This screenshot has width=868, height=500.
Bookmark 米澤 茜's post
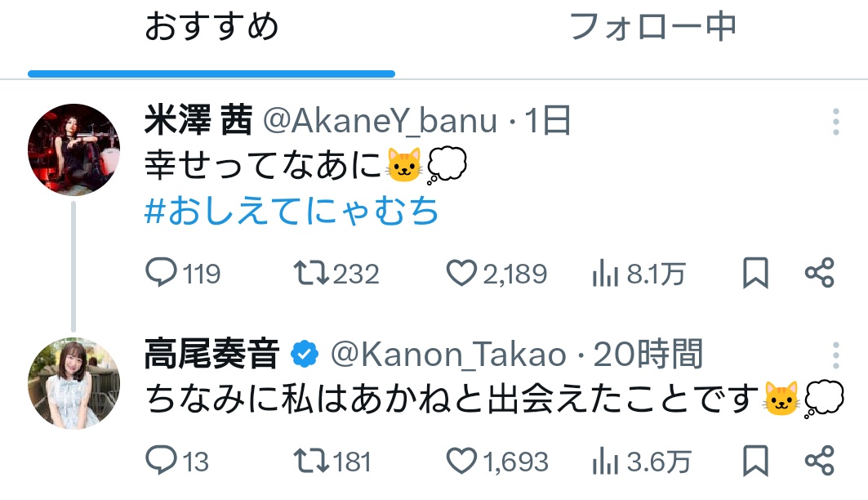click(x=755, y=274)
